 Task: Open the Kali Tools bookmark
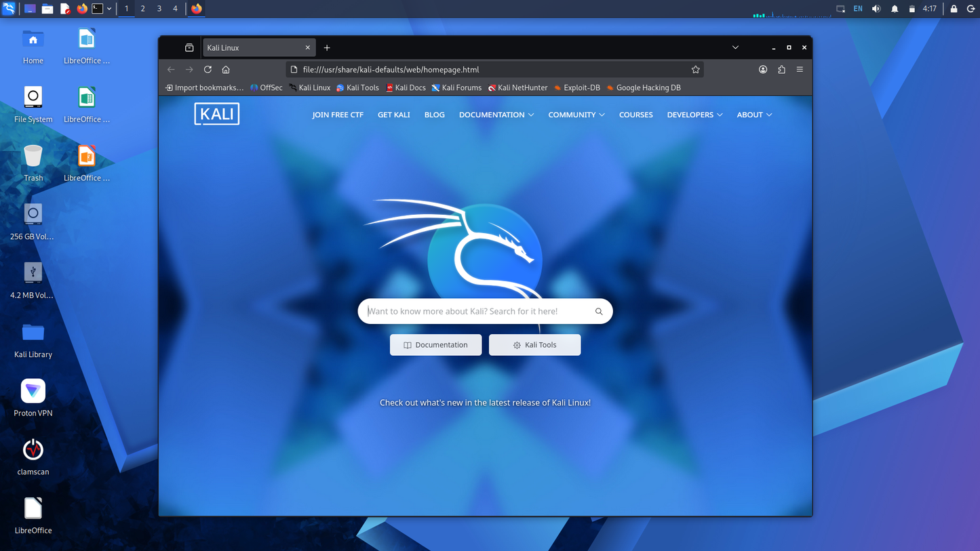[357, 87]
